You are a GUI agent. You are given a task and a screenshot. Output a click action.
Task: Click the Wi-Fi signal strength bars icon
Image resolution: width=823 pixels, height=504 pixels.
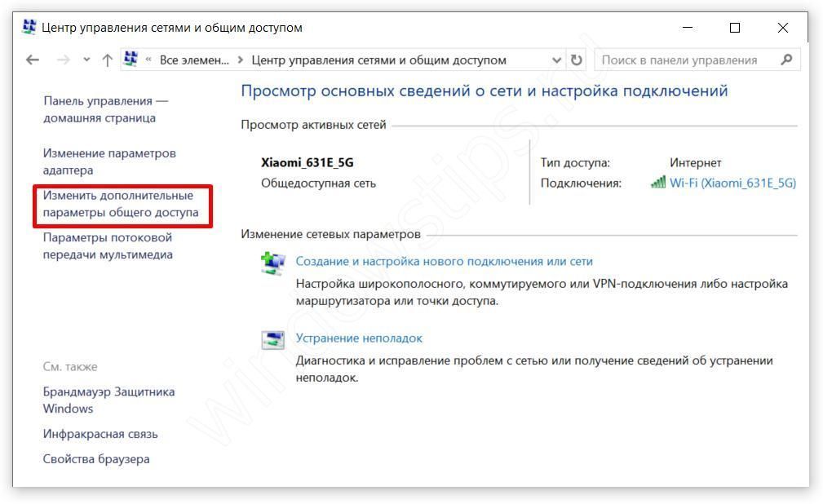[x=658, y=182]
